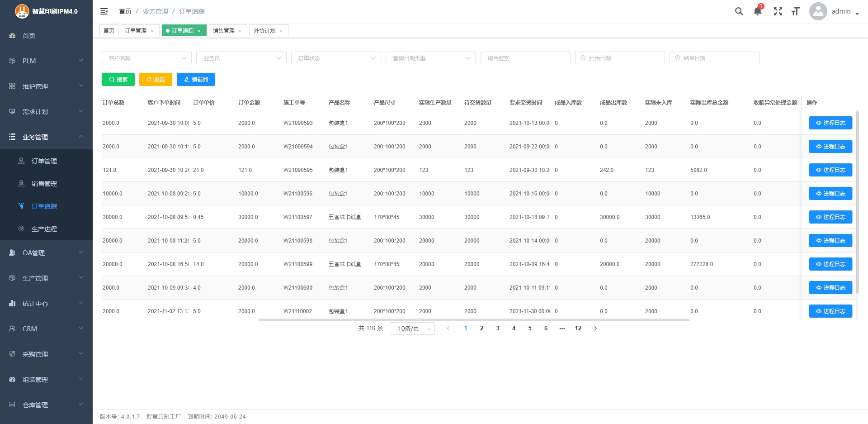Image resolution: width=868 pixels, height=424 pixels.
Task: Click the admin user avatar
Action: tap(818, 11)
